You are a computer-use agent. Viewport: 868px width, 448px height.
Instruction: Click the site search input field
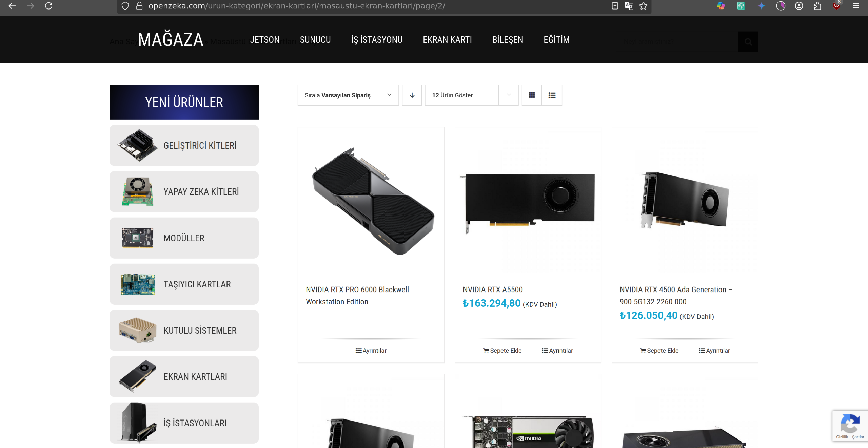pos(677,42)
